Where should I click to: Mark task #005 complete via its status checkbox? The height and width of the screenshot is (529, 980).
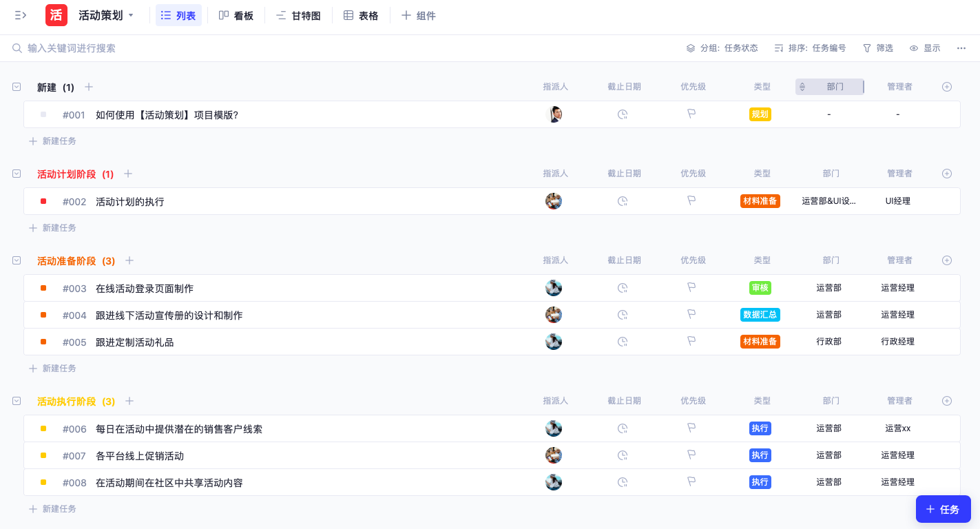click(43, 341)
